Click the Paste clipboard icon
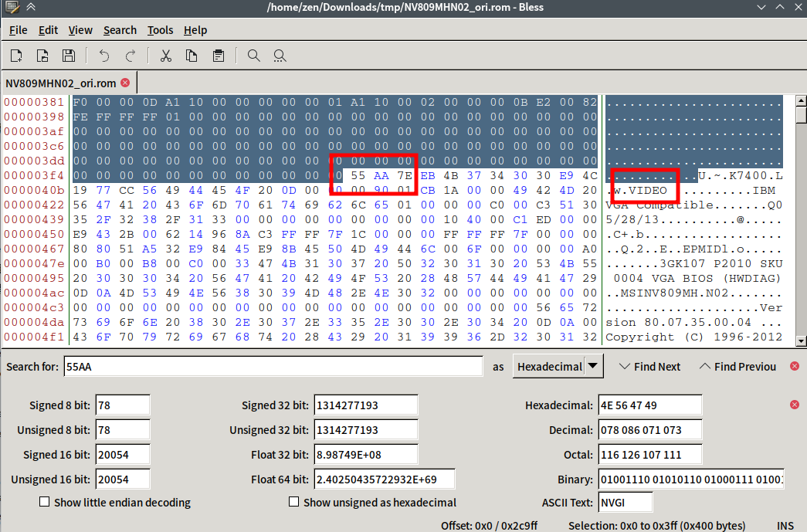 coord(218,56)
